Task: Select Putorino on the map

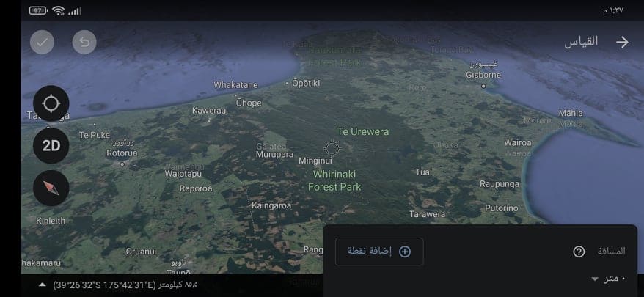Action: (502, 208)
